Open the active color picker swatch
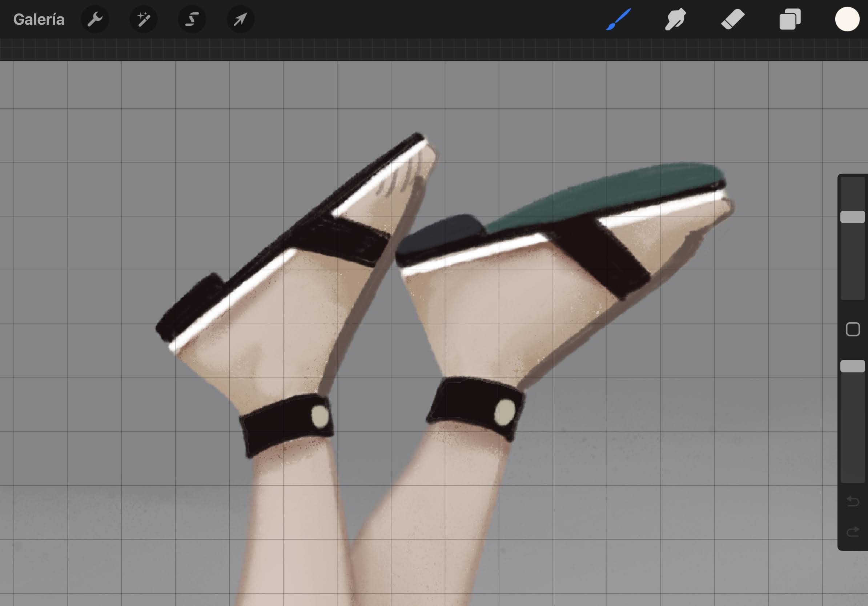The height and width of the screenshot is (606, 868). click(x=847, y=19)
